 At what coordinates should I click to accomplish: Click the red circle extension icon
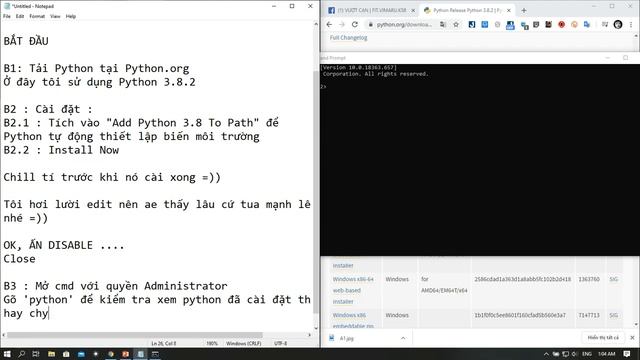(562, 24)
